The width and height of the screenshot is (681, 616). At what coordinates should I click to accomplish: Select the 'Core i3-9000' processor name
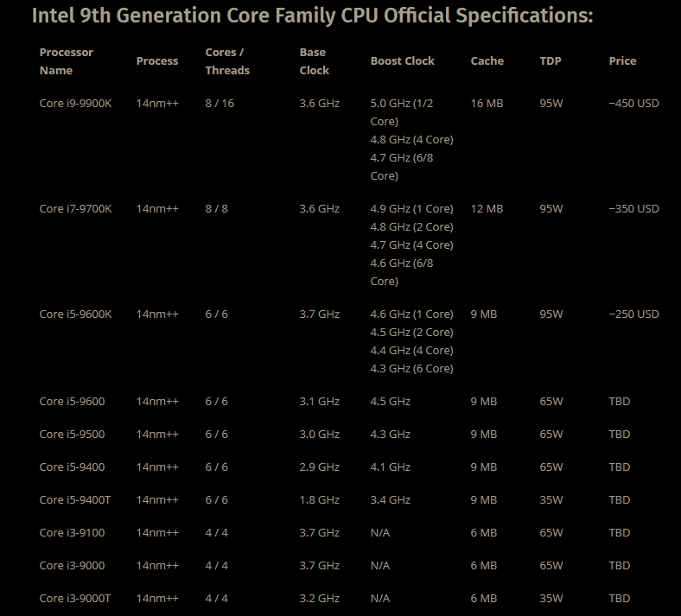tap(72, 566)
